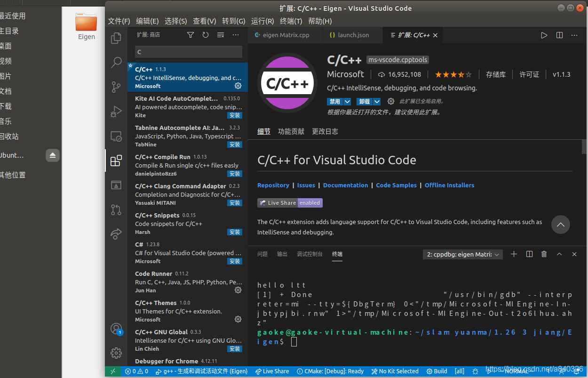The width and height of the screenshot is (588, 378).
Task: Create a new terminal with plus icon
Action: coord(514,254)
